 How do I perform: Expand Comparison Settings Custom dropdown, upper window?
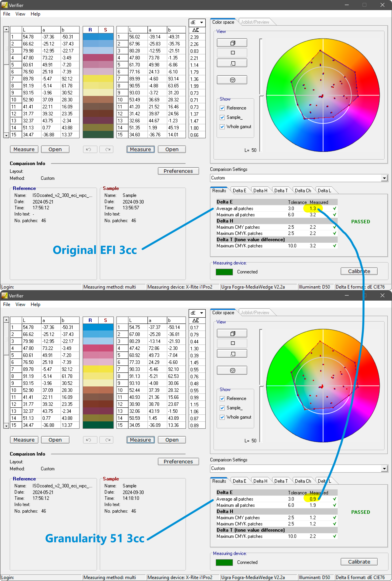pyautogui.click(x=384, y=178)
